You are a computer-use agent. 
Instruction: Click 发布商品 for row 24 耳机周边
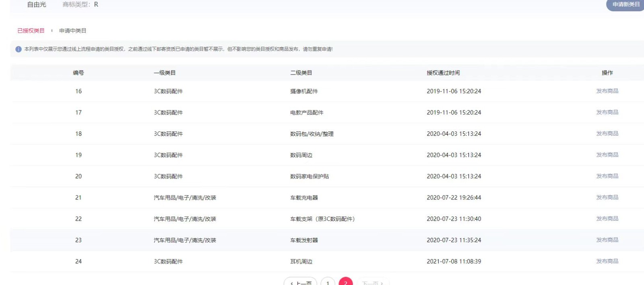pos(607,261)
